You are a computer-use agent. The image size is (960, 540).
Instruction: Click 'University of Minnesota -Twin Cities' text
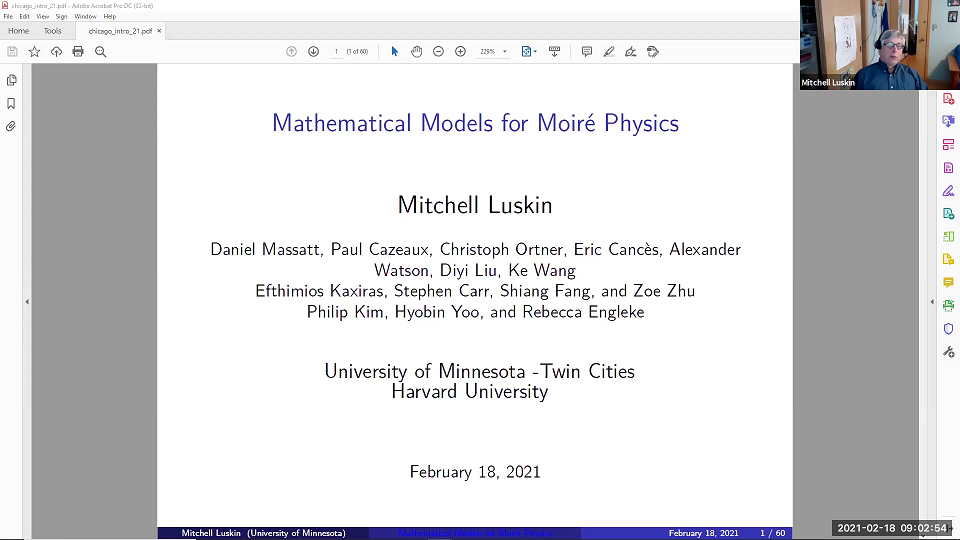[479, 371]
